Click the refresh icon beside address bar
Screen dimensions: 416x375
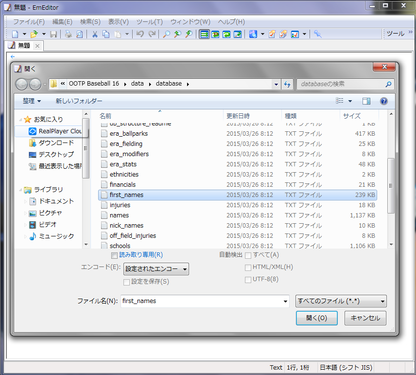point(287,84)
